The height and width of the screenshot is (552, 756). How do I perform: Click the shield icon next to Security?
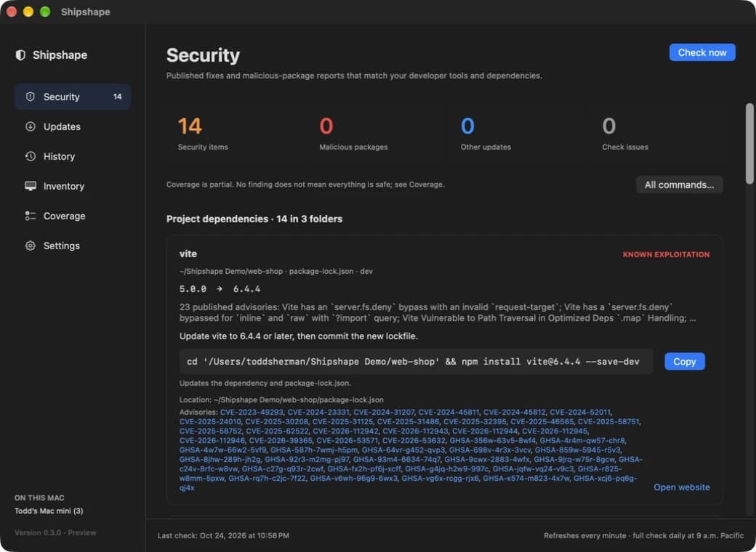click(x=31, y=97)
